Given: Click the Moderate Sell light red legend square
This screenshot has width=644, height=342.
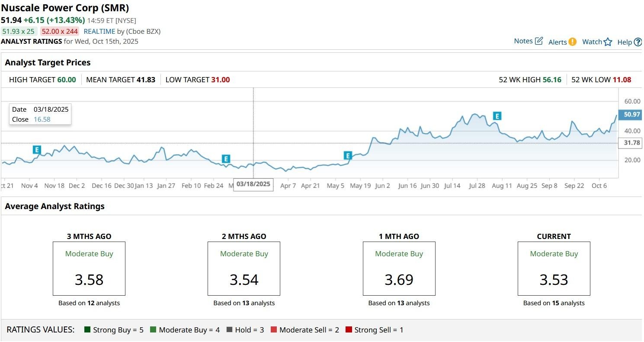Looking at the screenshot, I should [274, 330].
